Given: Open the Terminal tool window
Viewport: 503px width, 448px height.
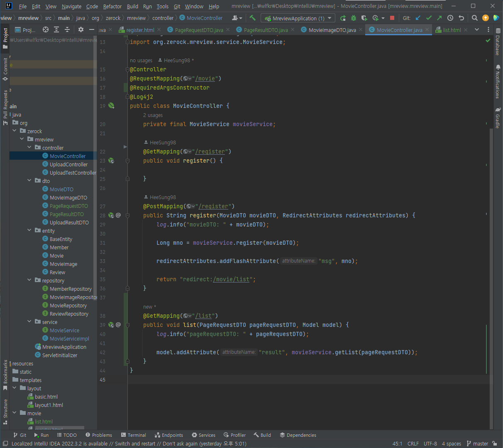Looking at the screenshot, I should (x=133, y=435).
